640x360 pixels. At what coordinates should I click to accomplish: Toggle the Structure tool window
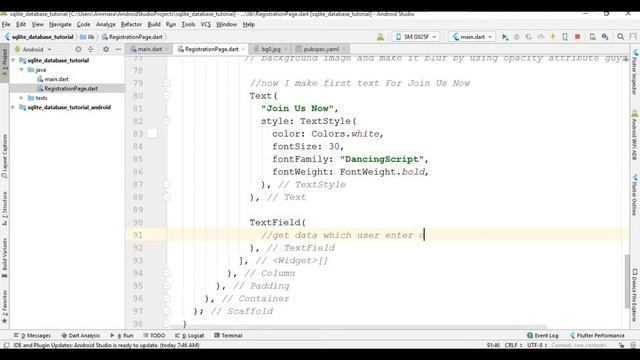pos(4,208)
